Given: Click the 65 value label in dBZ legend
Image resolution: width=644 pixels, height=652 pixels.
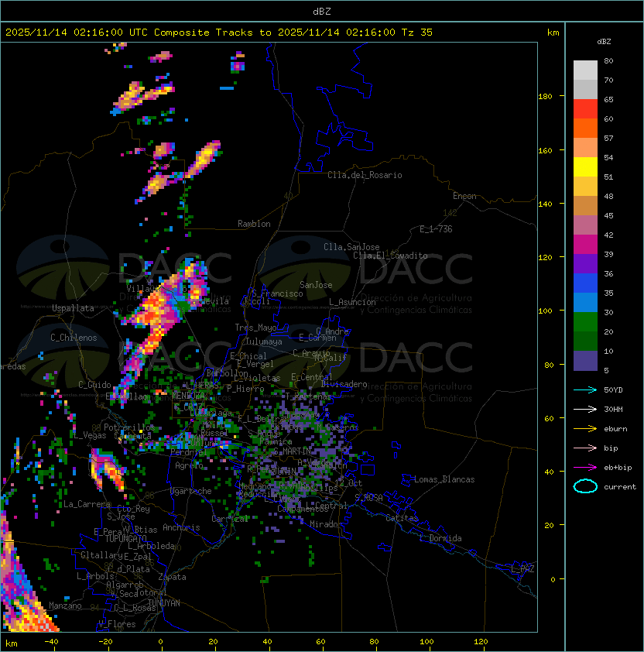Looking at the screenshot, I should point(608,99).
